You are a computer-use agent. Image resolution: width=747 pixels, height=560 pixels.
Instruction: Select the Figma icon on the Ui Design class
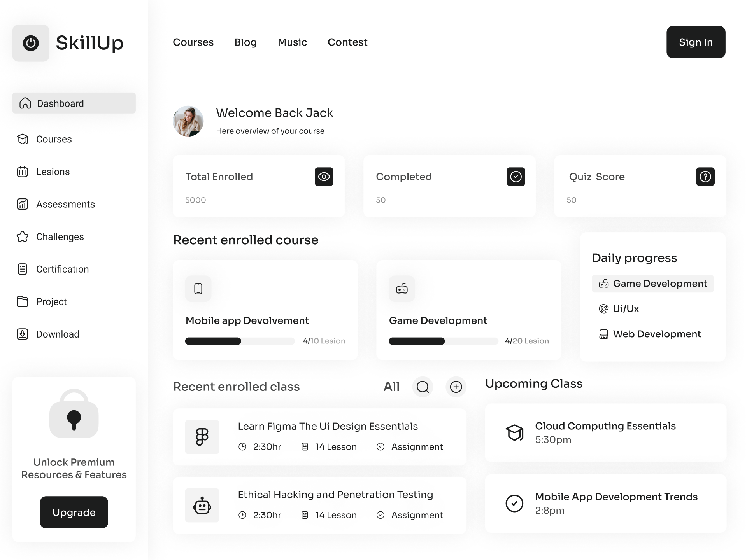[202, 437]
